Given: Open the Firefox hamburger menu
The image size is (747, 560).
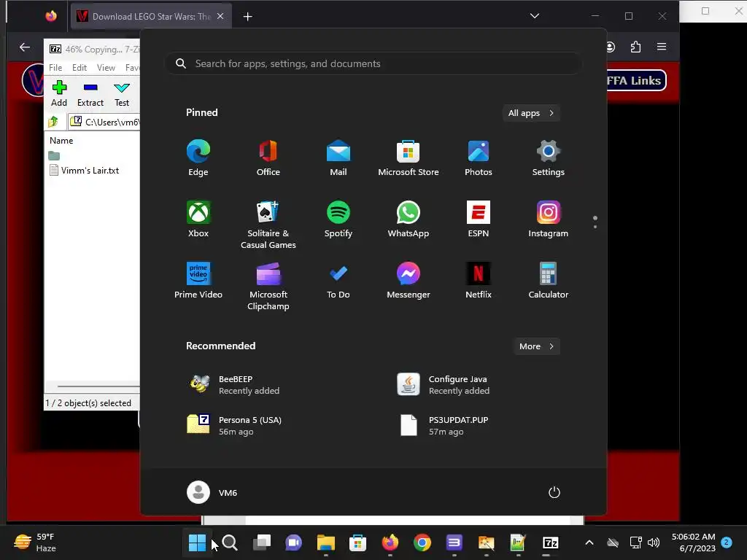Looking at the screenshot, I should 661,47.
